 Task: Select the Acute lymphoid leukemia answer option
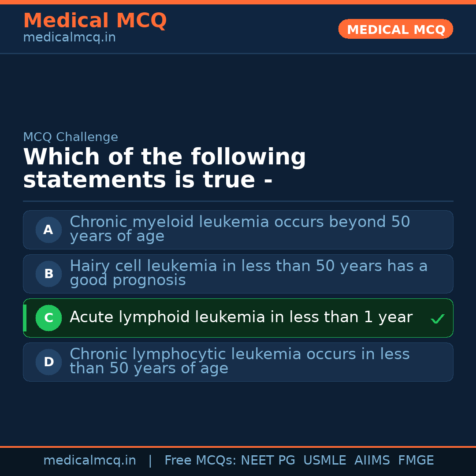point(241,317)
